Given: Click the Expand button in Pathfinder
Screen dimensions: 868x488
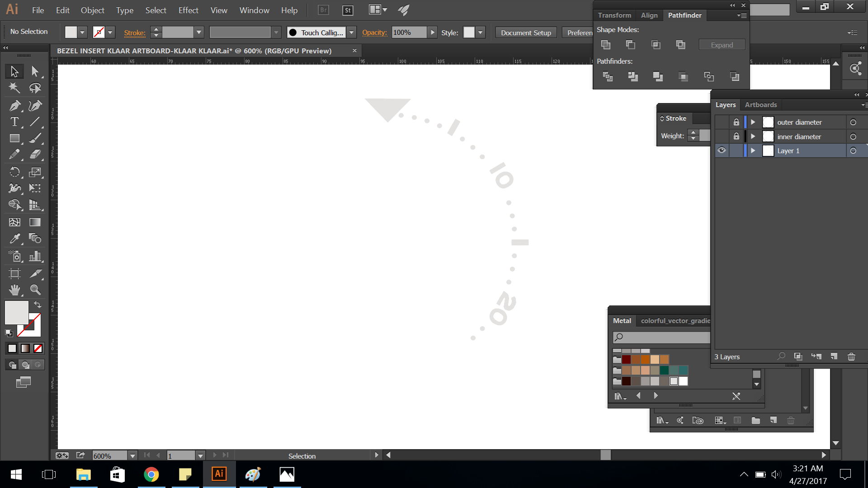Looking at the screenshot, I should (x=722, y=45).
